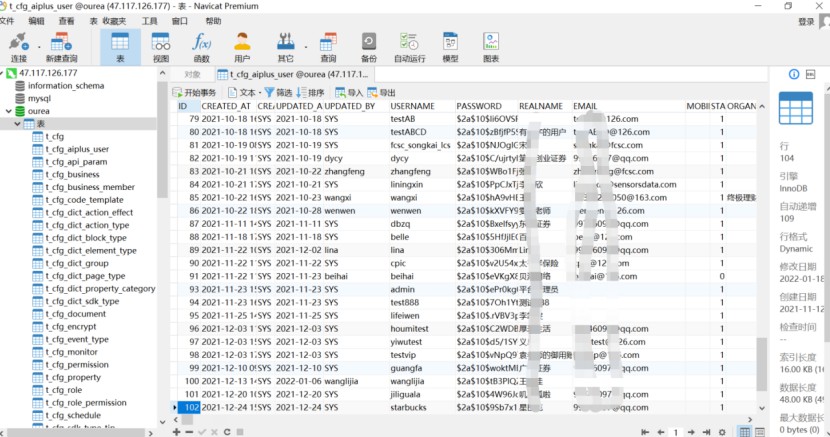Click the 导入 import button

coord(349,93)
